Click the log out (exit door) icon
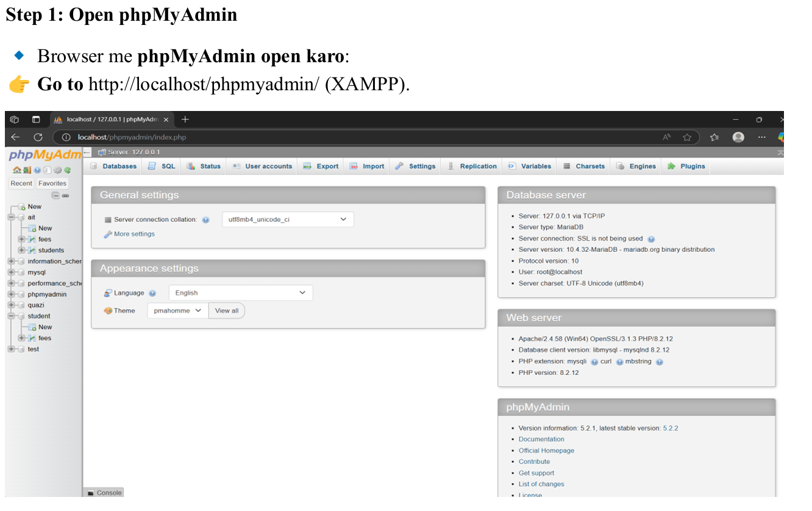Screen dimensions: 812x511 [27, 170]
